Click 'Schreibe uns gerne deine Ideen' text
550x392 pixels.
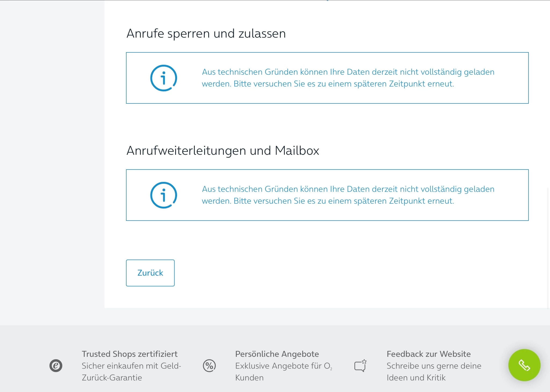point(434,372)
